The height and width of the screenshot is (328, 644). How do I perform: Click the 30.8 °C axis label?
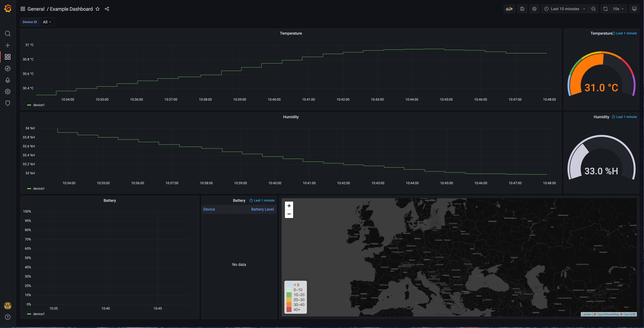pos(28,59)
